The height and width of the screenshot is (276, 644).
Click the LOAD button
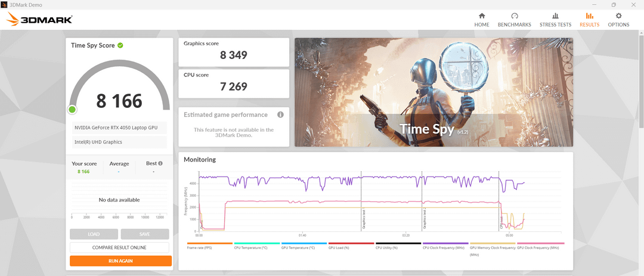point(94,234)
